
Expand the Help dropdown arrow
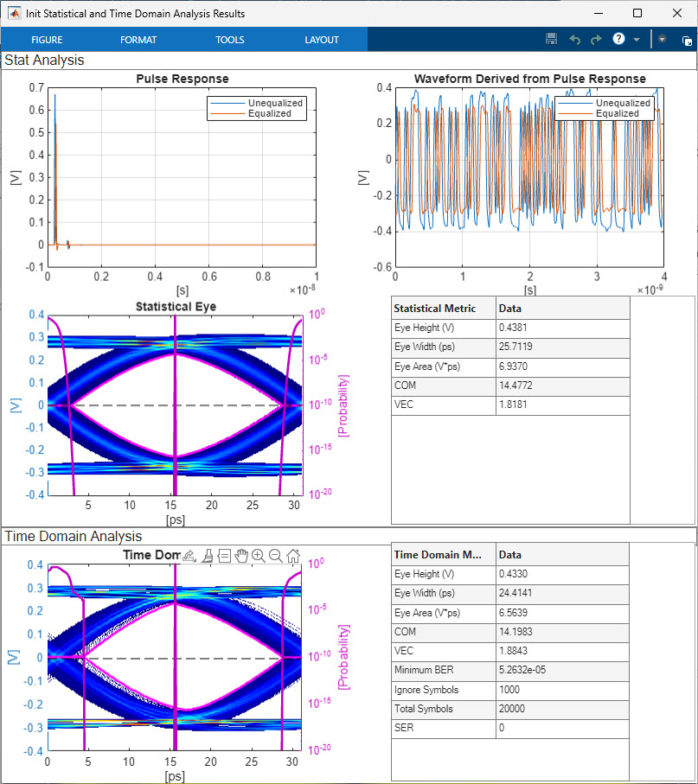pos(637,39)
